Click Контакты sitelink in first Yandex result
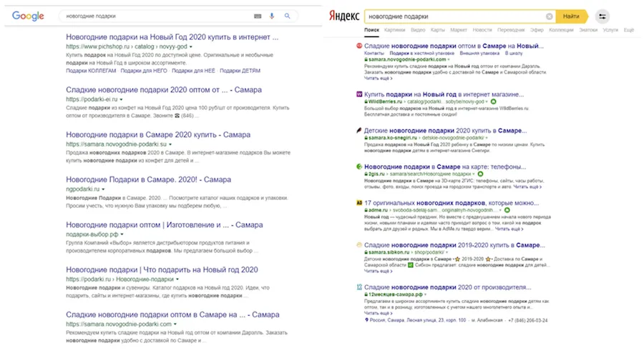This screenshot has width=644, height=353. click(x=374, y=53)
